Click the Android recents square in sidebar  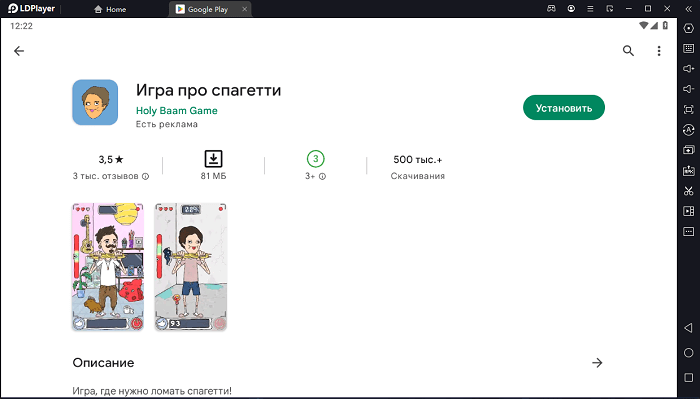click(688, 378)
